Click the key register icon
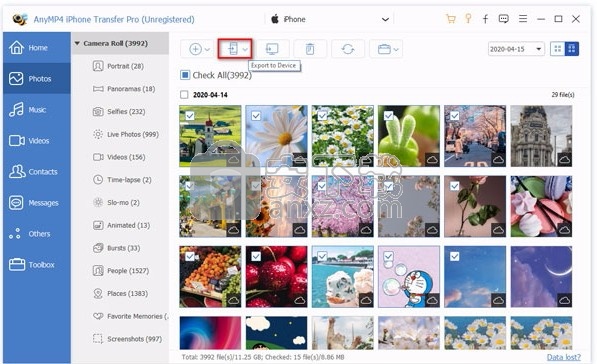The width and height of the screenshot is (597, 364). (x=468, y=19)
